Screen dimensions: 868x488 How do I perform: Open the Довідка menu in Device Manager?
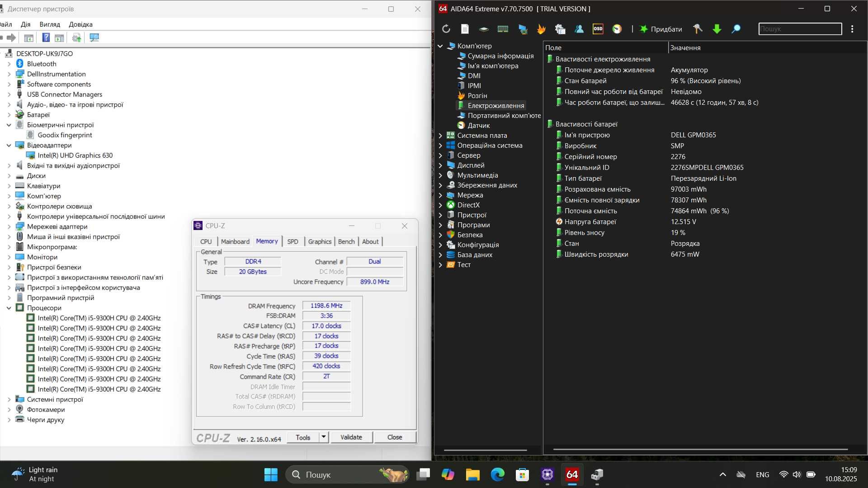coord(80,24)
